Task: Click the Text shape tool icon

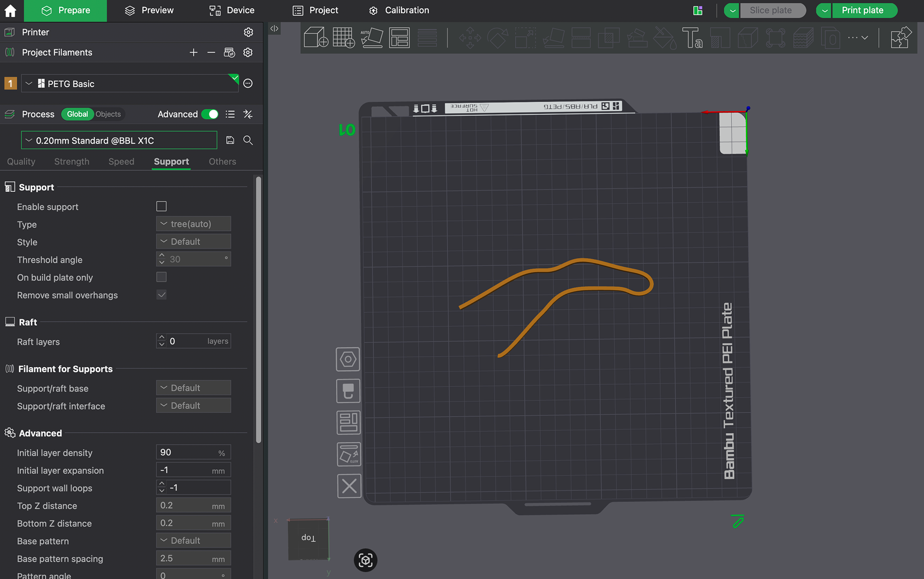Action: (692, 38)
